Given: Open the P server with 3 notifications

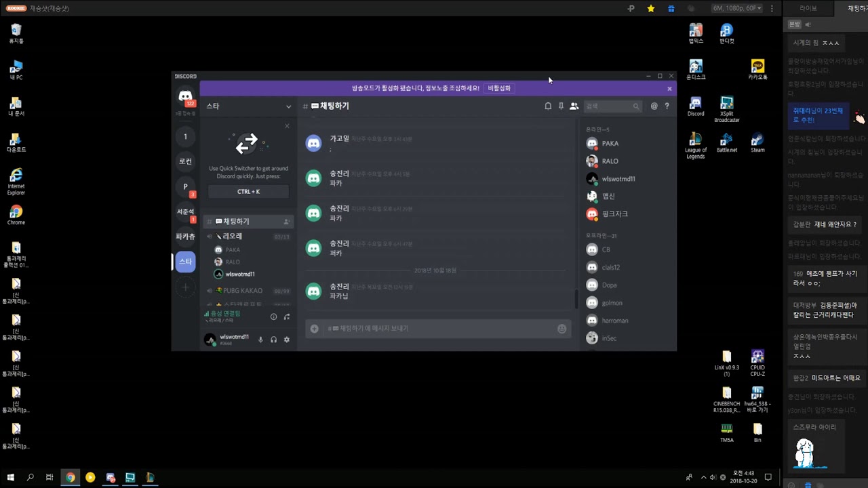Looking at the screenshot, I should (185, 186).
